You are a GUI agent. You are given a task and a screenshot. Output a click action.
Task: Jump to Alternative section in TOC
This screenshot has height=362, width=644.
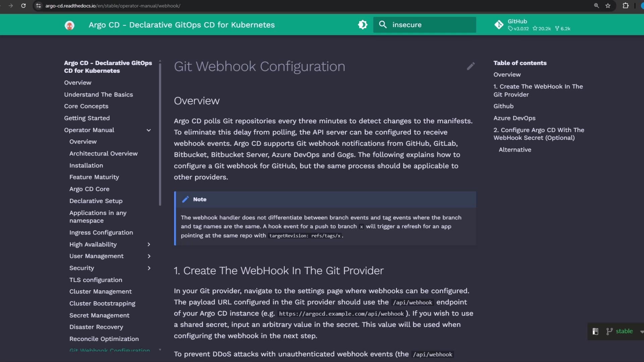515,150
